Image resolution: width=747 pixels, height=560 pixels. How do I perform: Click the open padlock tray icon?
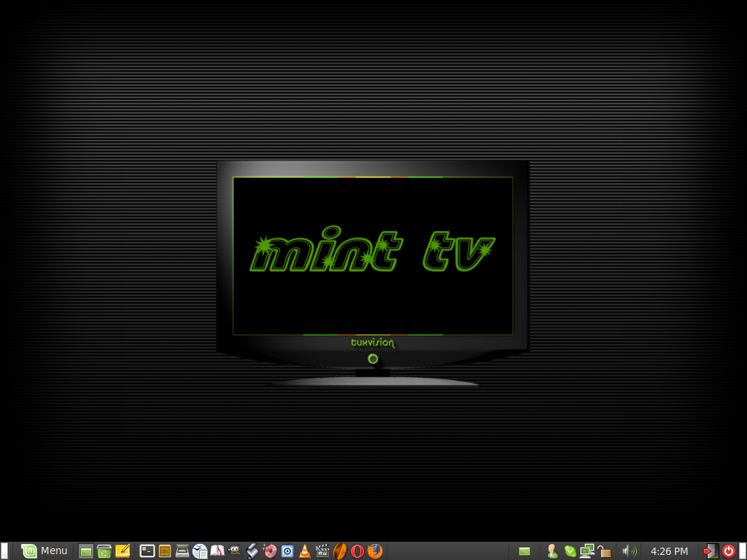coord(604,551)
